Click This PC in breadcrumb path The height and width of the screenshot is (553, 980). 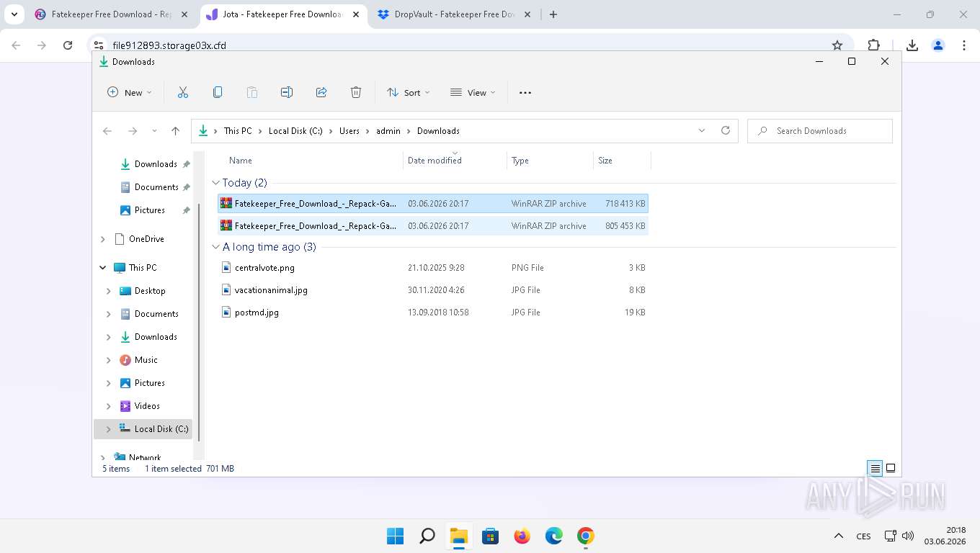click(x=238, y=131)
